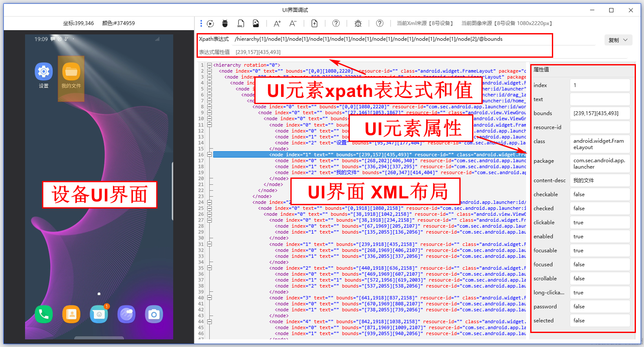Click the package value com.sec.android.app.launcher
This screenshot has height=347, width=644.
pos(600,164)
